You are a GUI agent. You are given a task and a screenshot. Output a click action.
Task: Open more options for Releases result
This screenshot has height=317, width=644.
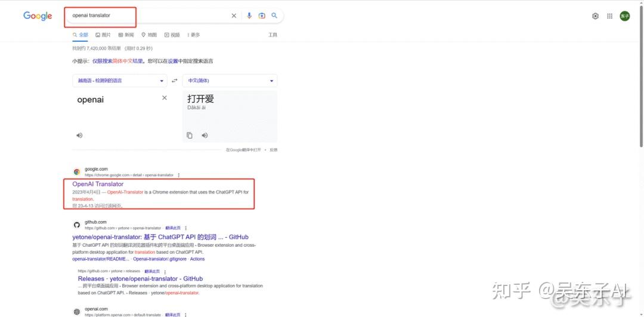point(165,272)
